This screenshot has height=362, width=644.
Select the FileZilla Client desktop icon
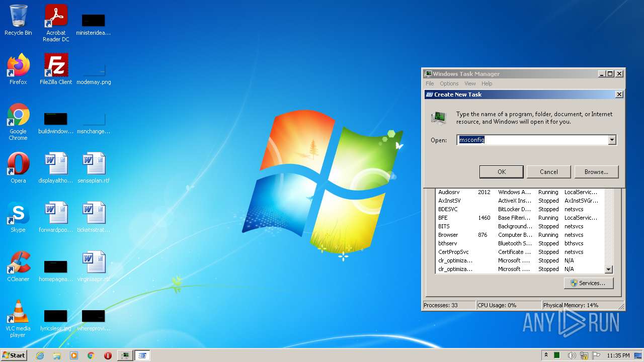(x=56, y=69)
